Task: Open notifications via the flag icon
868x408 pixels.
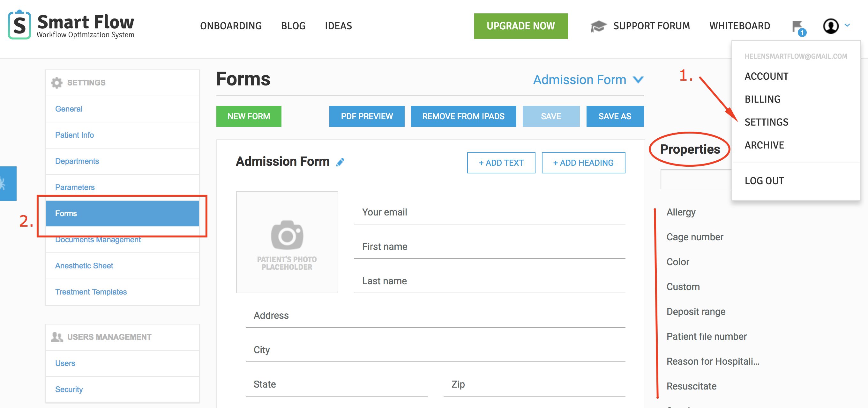Action: [797, 26]
